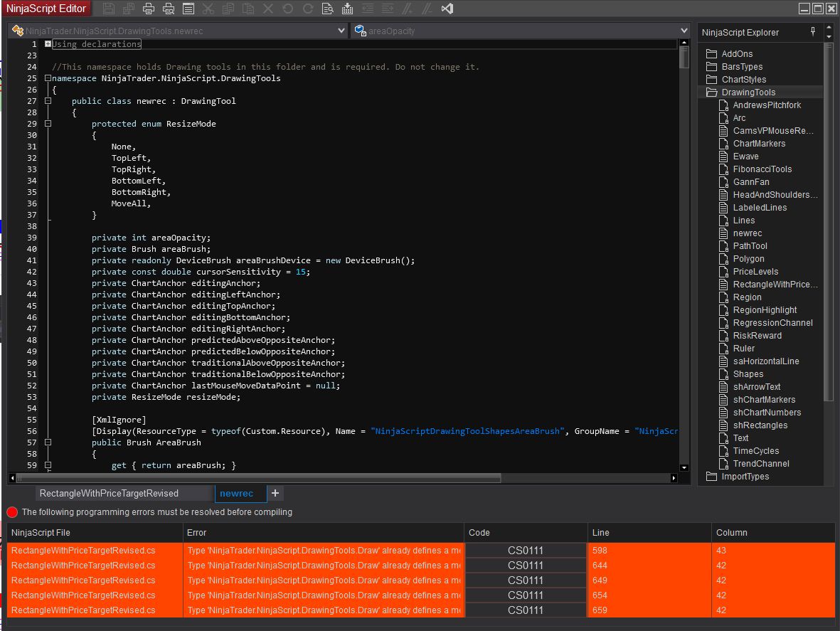Click the horizontal scroll right arrow

point(674,478)
